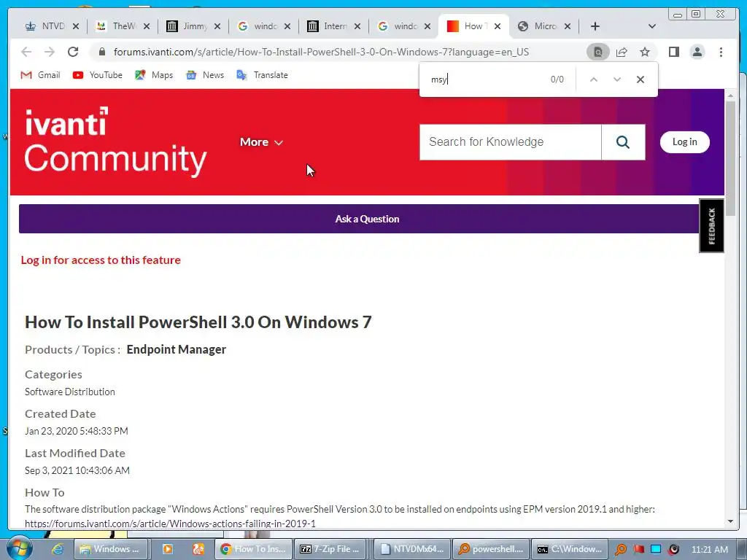747x560 pixels.
Task: Close the NTVD tab
Action: [x=76, y=27]
